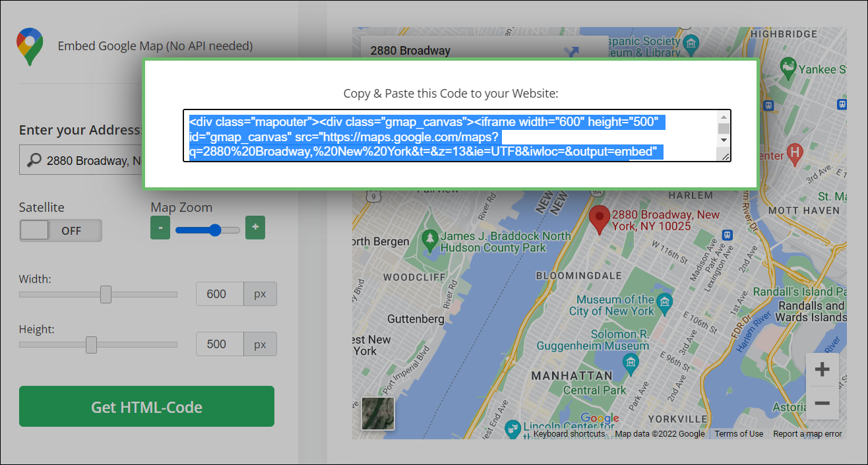Toggle the Satellite OFF switch
868x465 pixels.
pyautogui.click(x=61, y=230)
